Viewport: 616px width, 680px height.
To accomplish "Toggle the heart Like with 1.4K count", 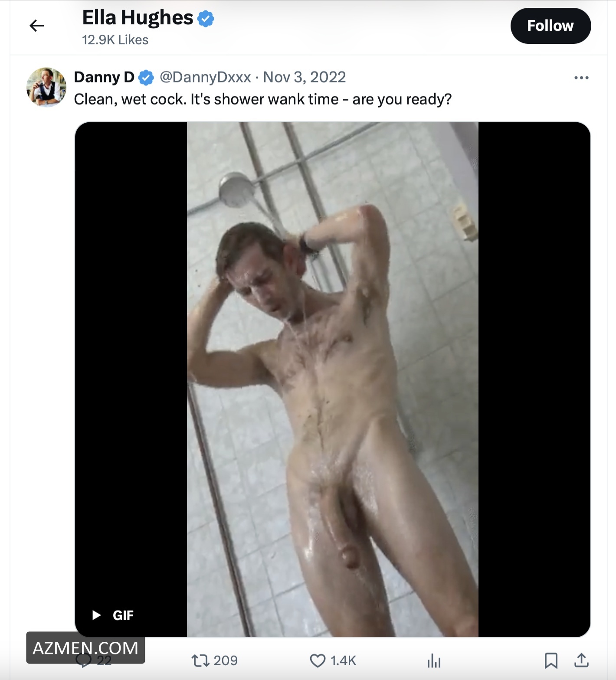I will (318, 660).
